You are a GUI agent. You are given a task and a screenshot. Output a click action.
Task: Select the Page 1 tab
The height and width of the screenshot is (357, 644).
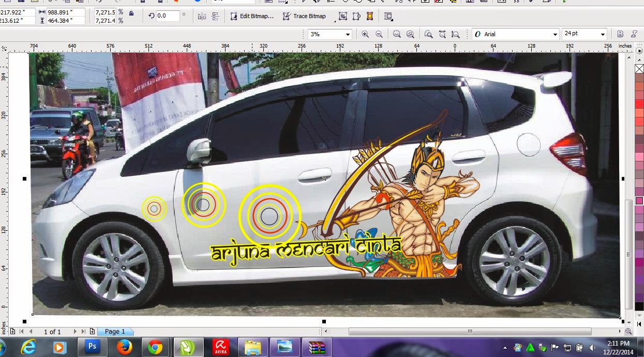[x=115, y=332]
